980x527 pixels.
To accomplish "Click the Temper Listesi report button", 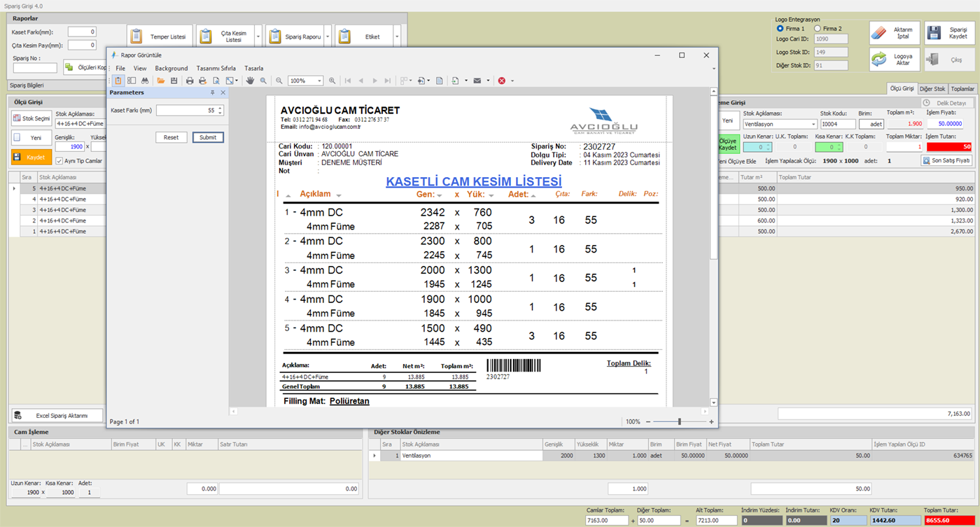I will click(160, 36).
